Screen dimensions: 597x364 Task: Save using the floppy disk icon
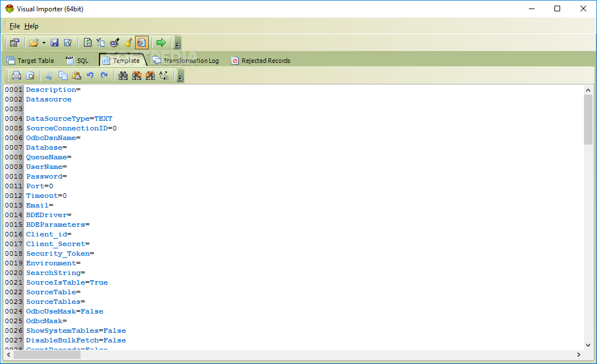coord(54,43)
